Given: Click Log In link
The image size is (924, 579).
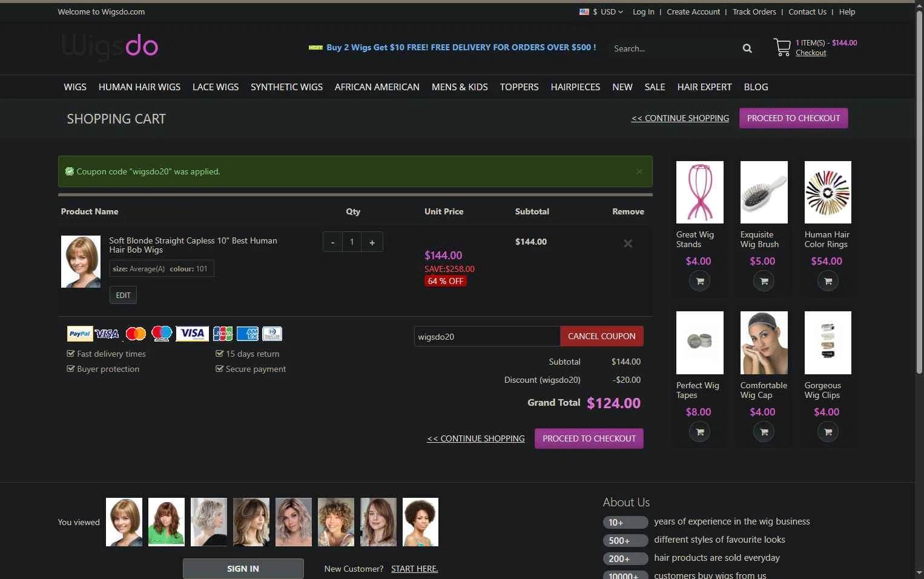Looking at the screenshot, I should tap(643, 12).
